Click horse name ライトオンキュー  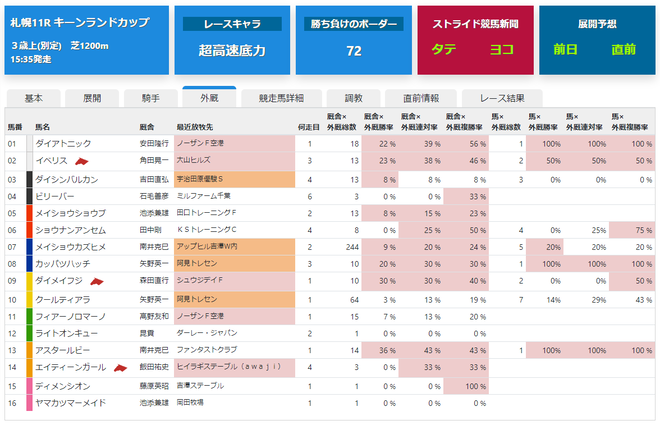pyautogui.click(x=67, y=334)
